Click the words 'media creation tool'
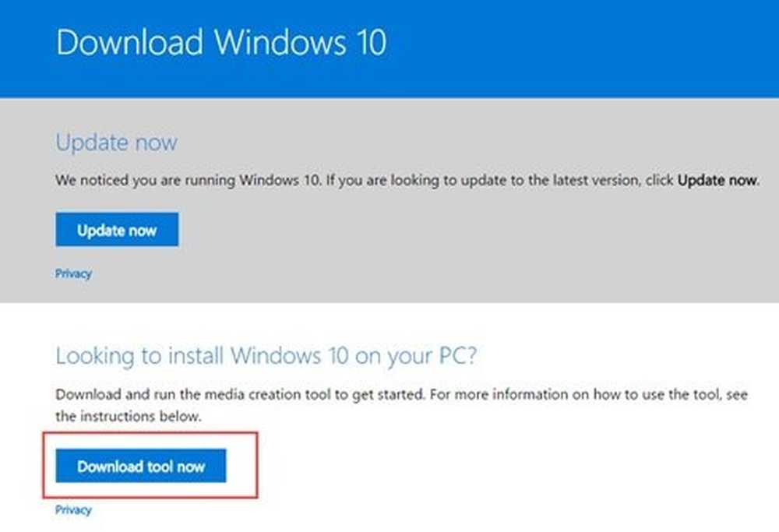779x532 pixels. (x=268, y=394)
